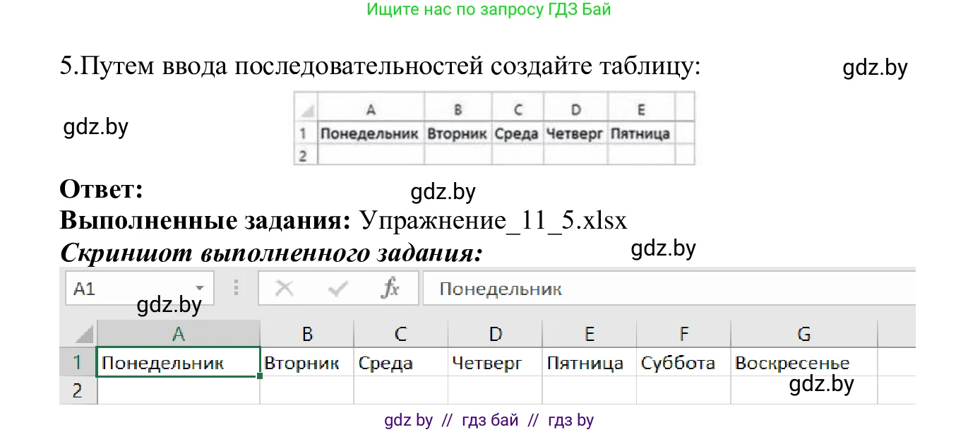
Task: Select cell A1 containing Понедельник
Action: 178,362
